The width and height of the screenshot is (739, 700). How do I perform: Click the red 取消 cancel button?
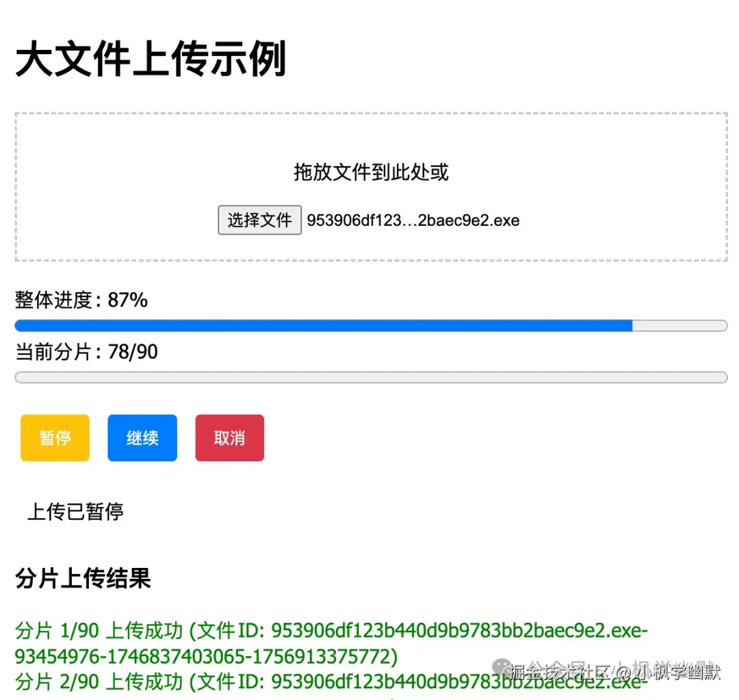point(229,438)
